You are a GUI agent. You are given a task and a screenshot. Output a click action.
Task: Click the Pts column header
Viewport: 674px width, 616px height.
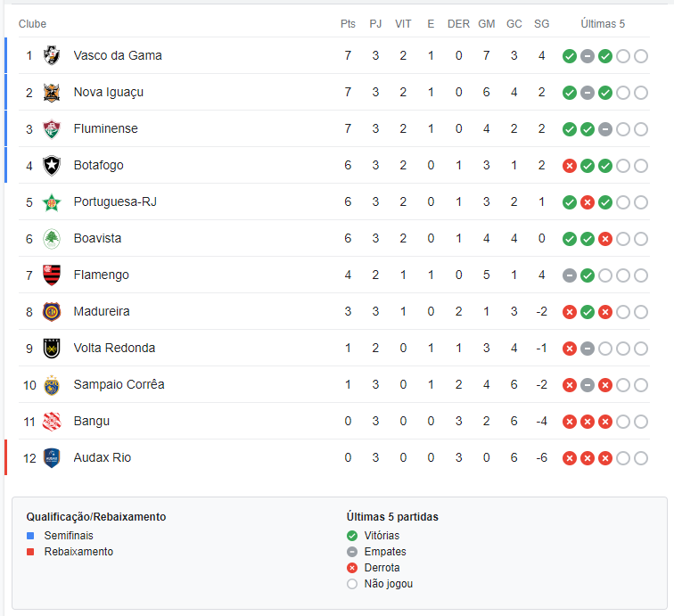point(349,24)
